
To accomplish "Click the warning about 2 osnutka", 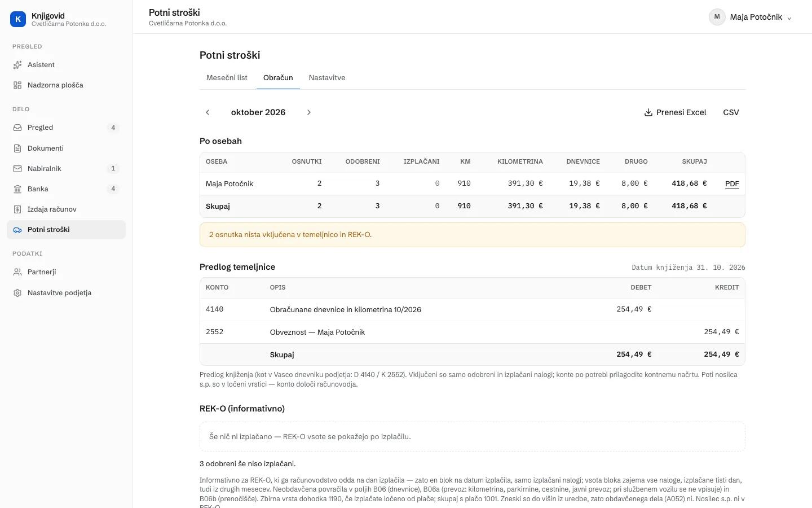I will (473, 235).
